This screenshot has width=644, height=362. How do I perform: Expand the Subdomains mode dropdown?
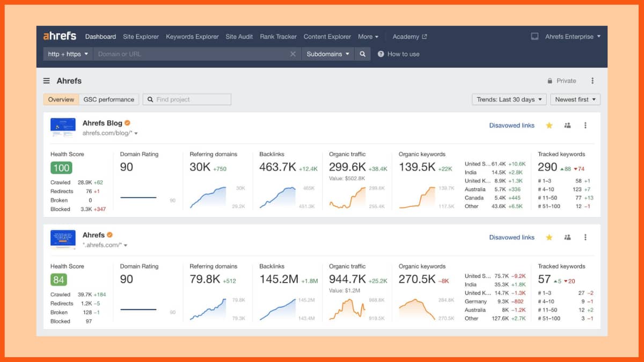coord(327,54)
